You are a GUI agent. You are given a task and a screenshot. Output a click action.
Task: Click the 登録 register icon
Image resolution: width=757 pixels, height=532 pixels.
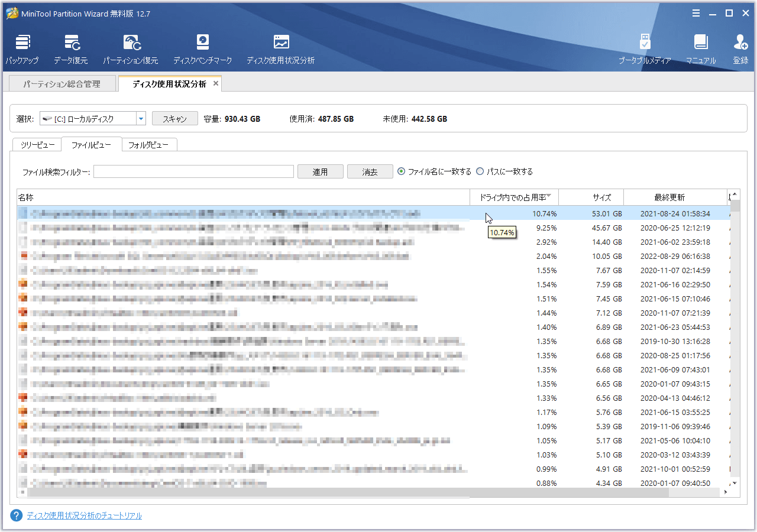(740, 48)
